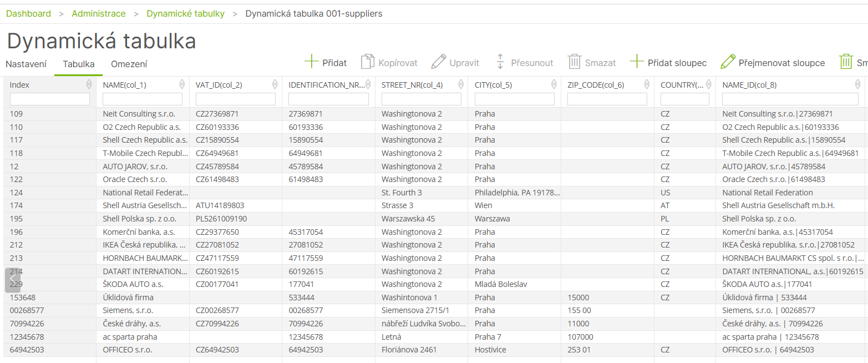This screenshot has height=363, width=868.
Task: Click the Přesunout move arrows icon
Action: point(500,62)
